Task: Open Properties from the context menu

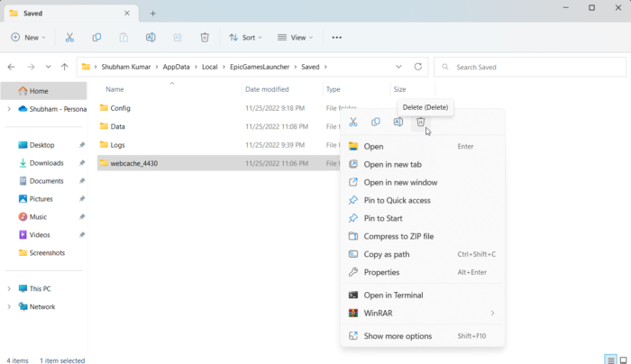Action: 422,272
